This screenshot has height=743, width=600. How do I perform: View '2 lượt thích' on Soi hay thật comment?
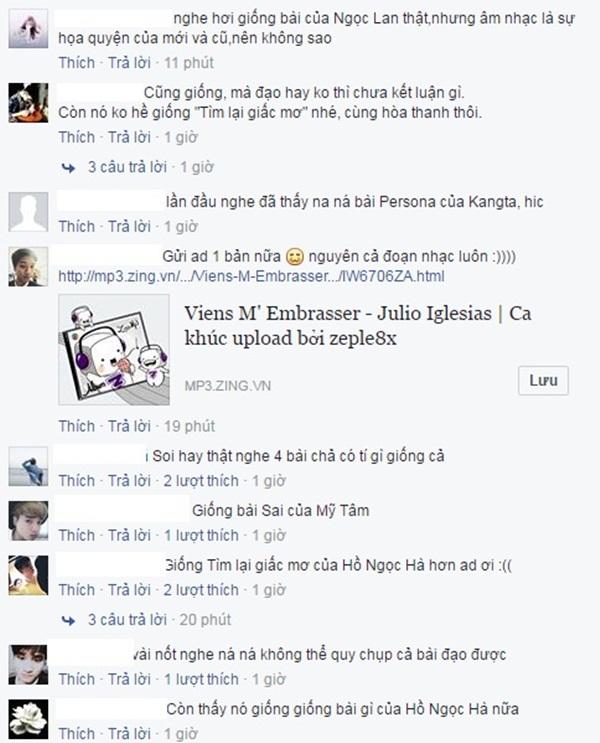coord(201,481)
